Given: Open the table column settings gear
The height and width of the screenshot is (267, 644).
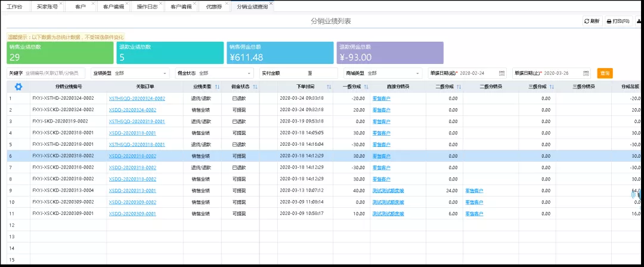Looking at the screenshot, I should tap(18, 87).
